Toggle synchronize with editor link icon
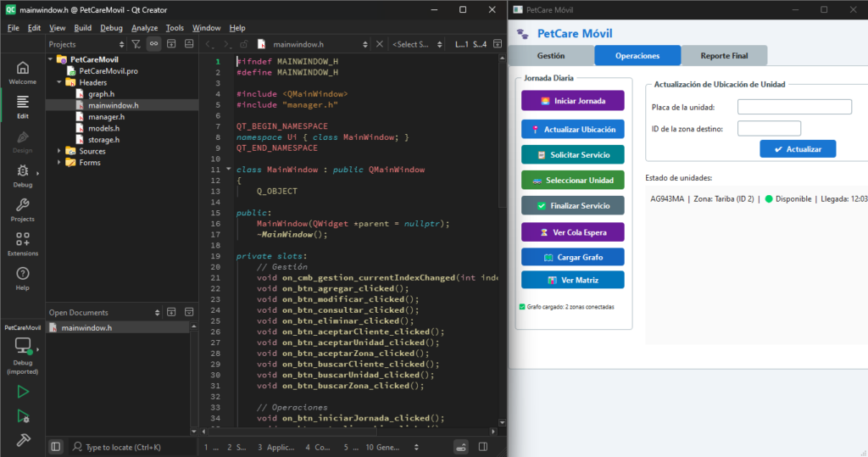 click(154, 44)
